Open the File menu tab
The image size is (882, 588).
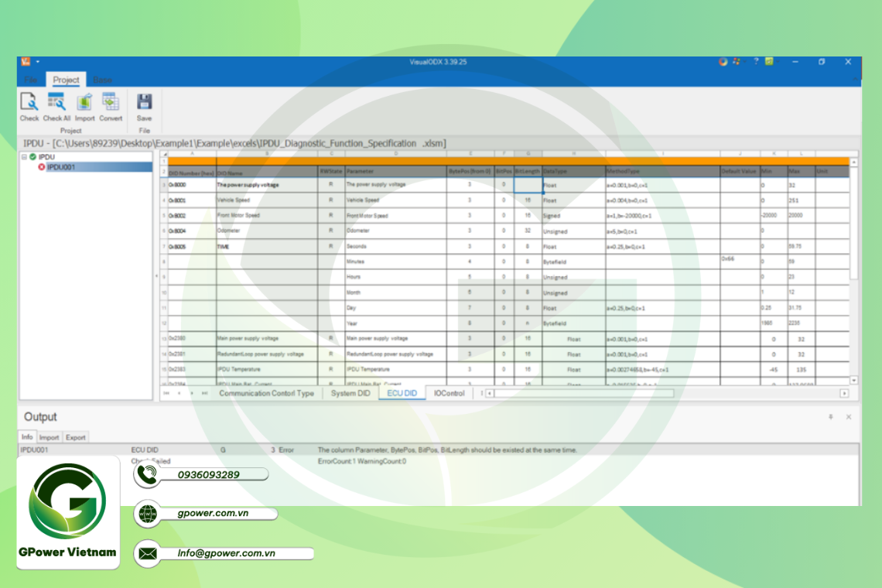click(x=31, y=80)
